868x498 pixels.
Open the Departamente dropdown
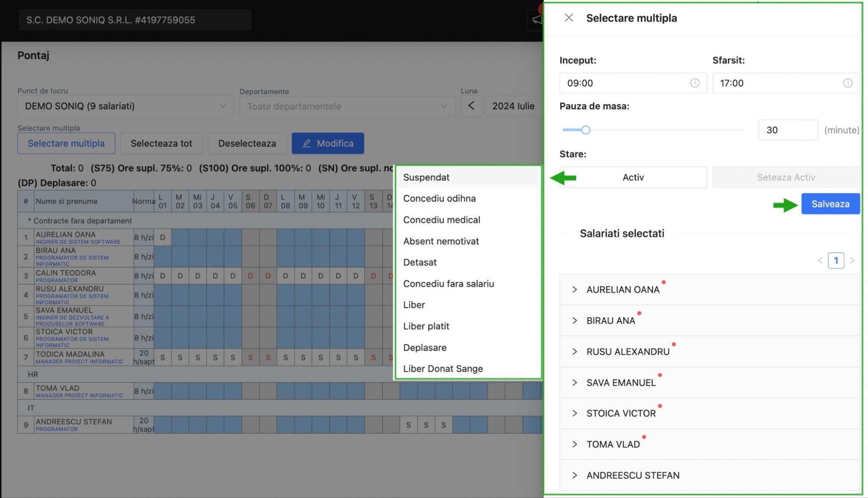point(347,106)
